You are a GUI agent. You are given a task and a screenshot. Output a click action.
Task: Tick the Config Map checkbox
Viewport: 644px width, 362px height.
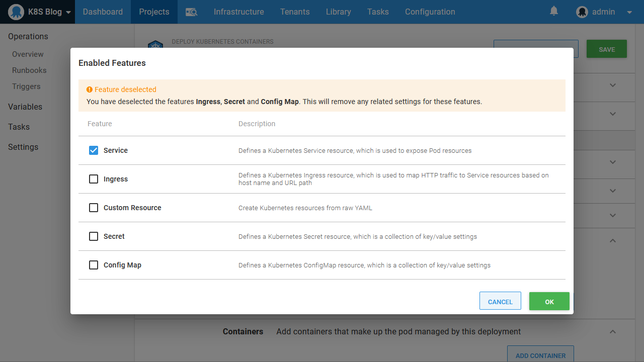click(x=94, y=265)
